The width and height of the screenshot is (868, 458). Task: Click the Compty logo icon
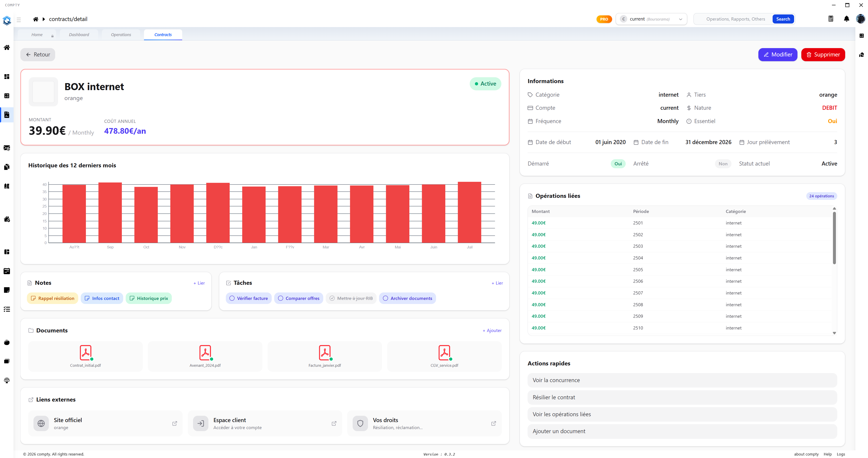coord(7,20)
